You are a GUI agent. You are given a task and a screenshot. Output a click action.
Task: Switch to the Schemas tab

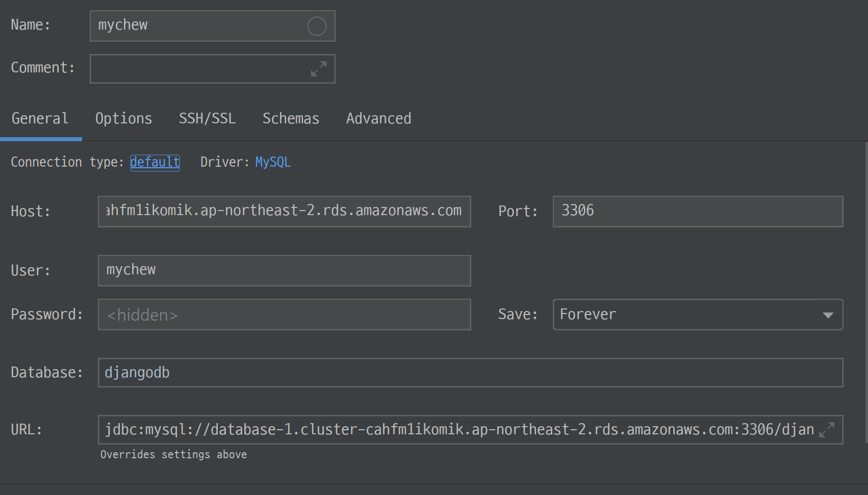click(291, 118)
